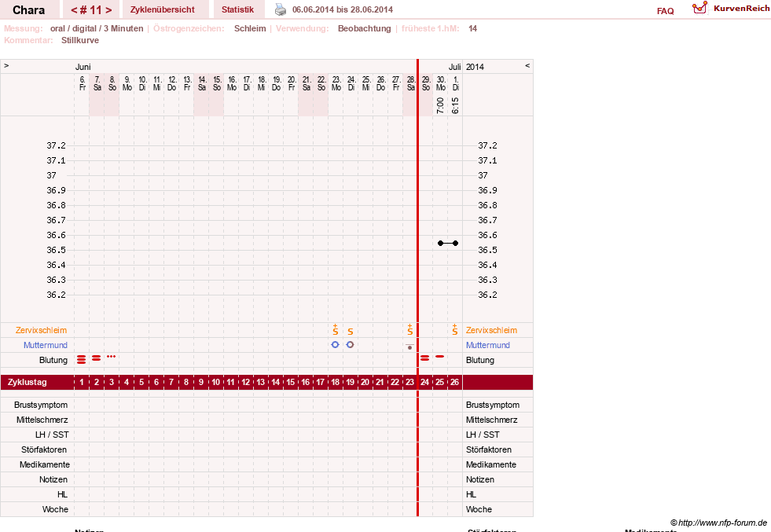Click the right Muttermund label
This screenshot has height=532, width=771.
click(488, 345)
